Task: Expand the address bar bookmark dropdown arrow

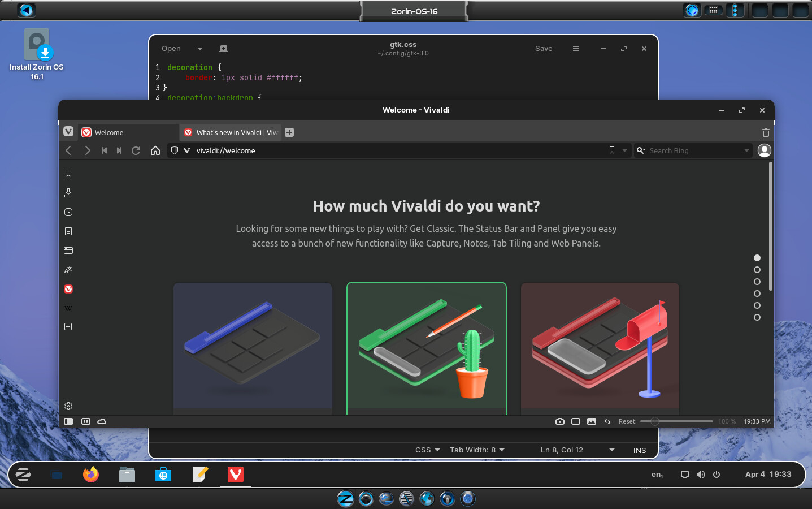Action: tap(624, 150)
